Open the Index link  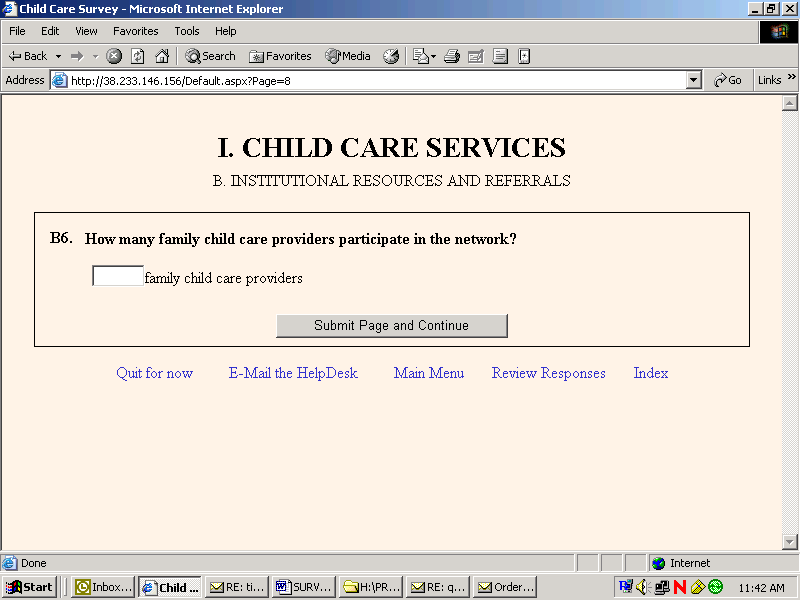[651, 373]
